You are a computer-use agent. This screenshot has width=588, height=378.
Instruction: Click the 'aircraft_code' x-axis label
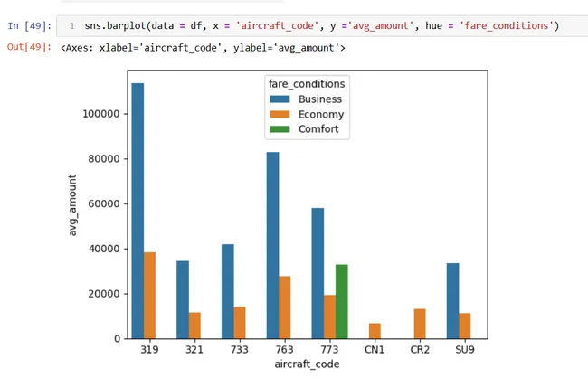(x=307, y=364)
